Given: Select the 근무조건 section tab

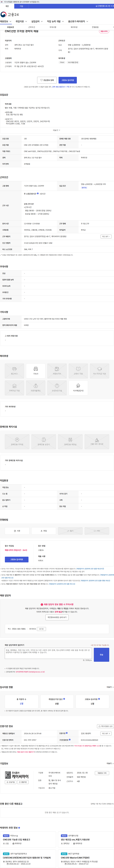Looking at the screenshot, I should pos(32,27).
